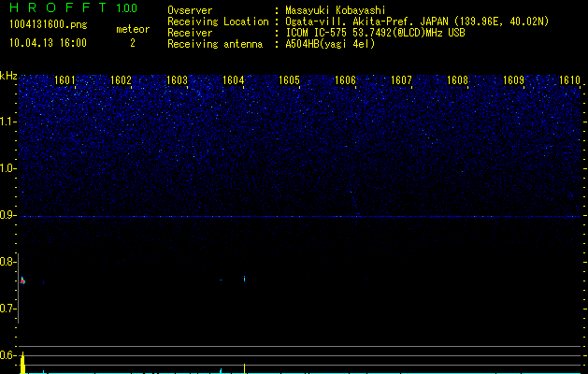Click the Receiving antenna A504HB text
Viewport: 588px width, 374px height.
click(330, 44)
